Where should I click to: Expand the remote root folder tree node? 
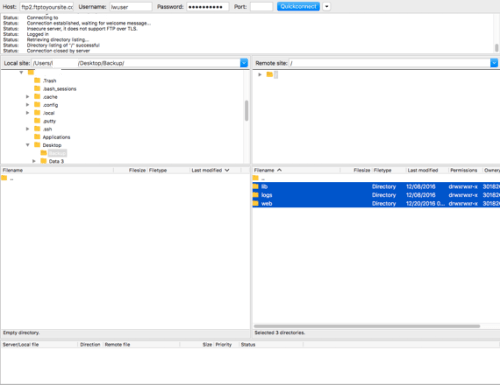pyautogui.click(x=260, y=74)
